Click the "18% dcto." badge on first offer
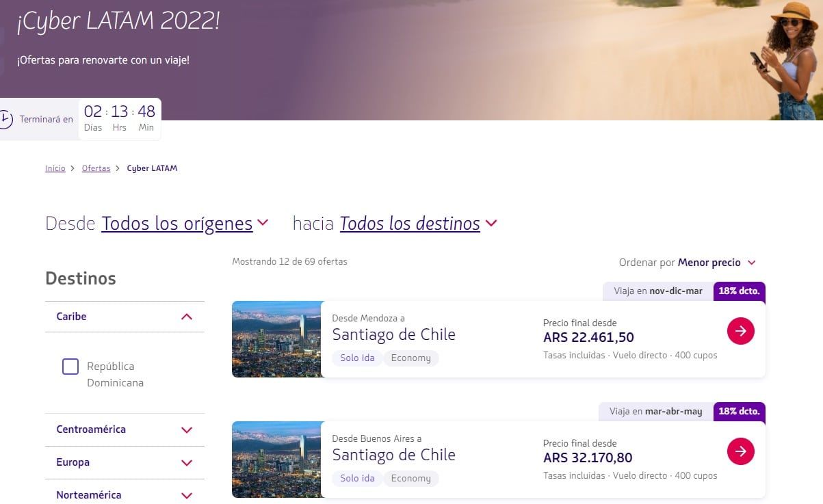This screenshot has width=823, height=504. [739, 290]
